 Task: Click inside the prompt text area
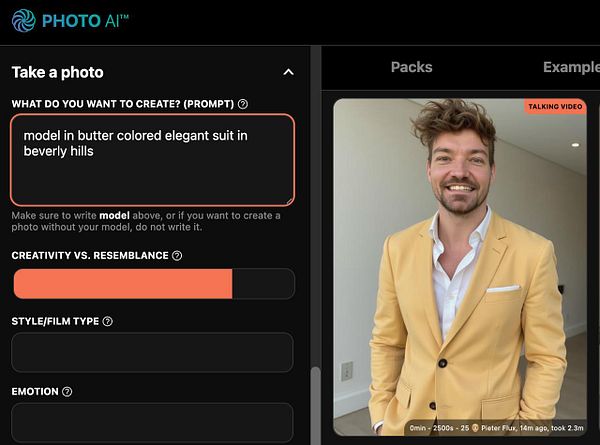coord(152,160)
